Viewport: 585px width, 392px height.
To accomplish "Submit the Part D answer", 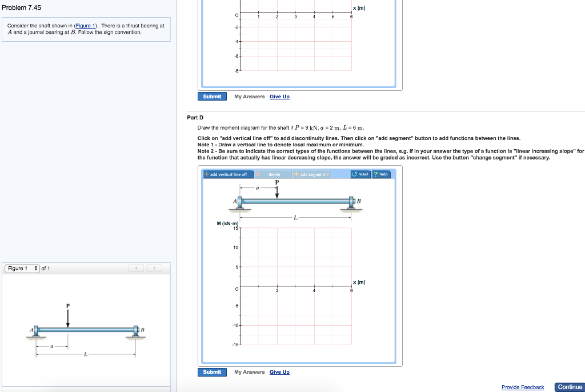I will click(212, 372).
